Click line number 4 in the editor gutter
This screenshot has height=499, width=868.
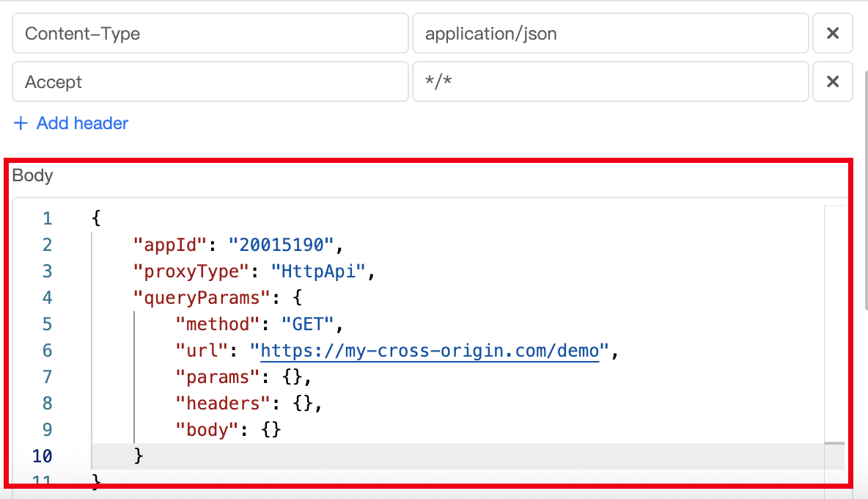48,298
